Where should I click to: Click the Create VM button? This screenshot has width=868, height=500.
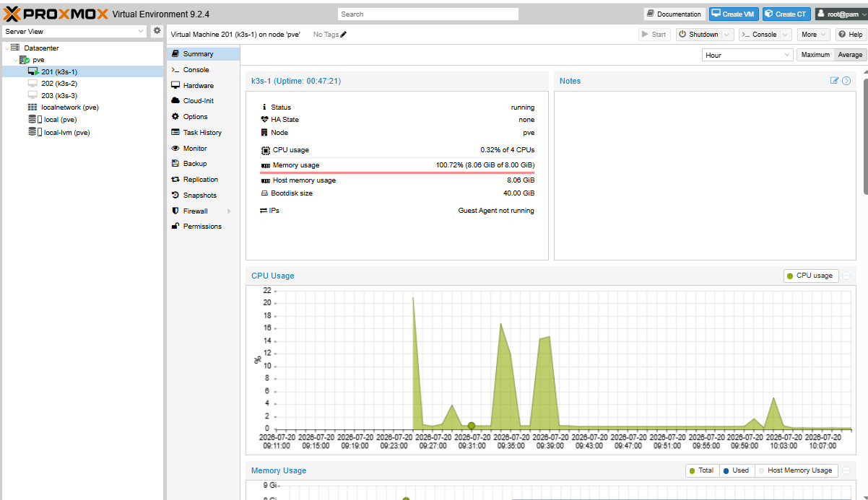point(734,14)
